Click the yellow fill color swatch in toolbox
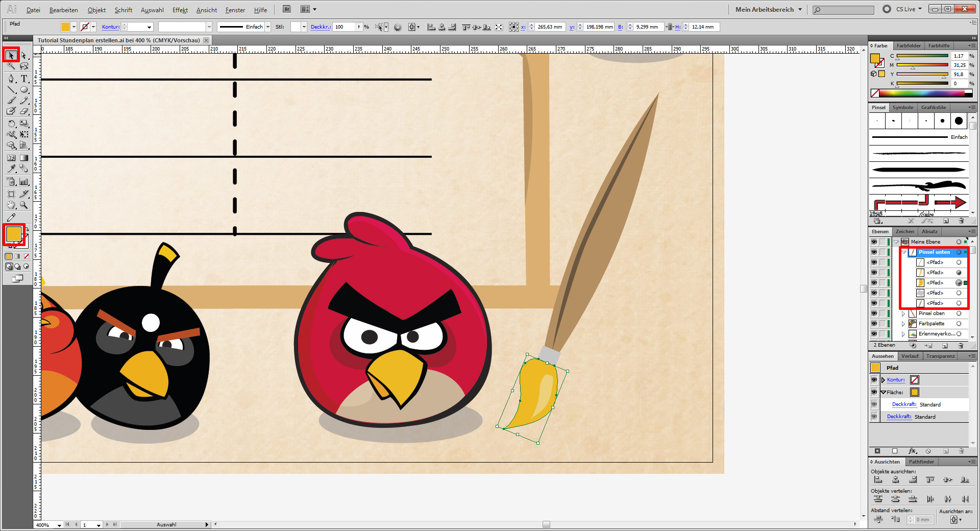This screenshot has height=531, width=980. [13, 233]
